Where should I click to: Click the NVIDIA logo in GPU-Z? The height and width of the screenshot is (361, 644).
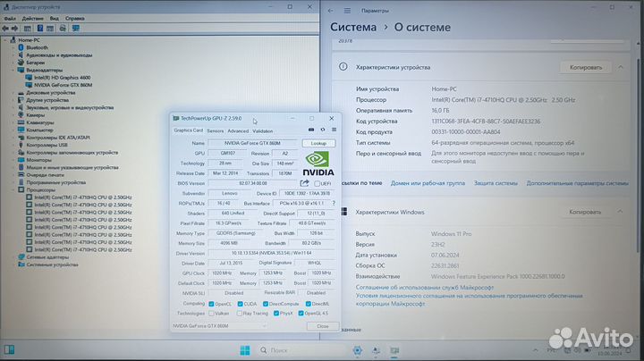click(318, 164)
